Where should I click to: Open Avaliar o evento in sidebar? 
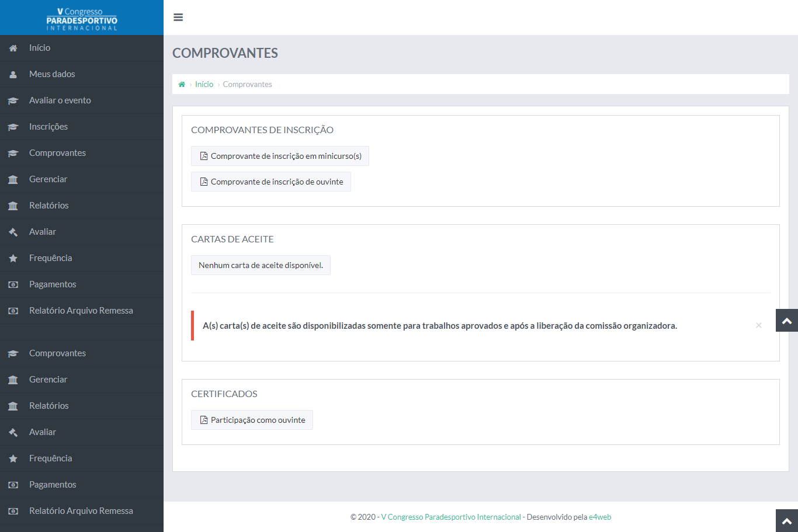(x=60, y=100)
